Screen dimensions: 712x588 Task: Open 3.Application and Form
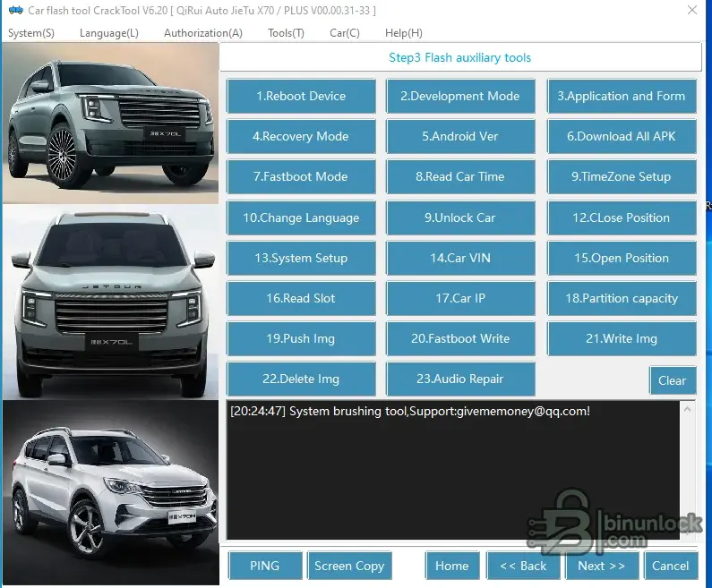pyautogui.click(x=622, y=96)
